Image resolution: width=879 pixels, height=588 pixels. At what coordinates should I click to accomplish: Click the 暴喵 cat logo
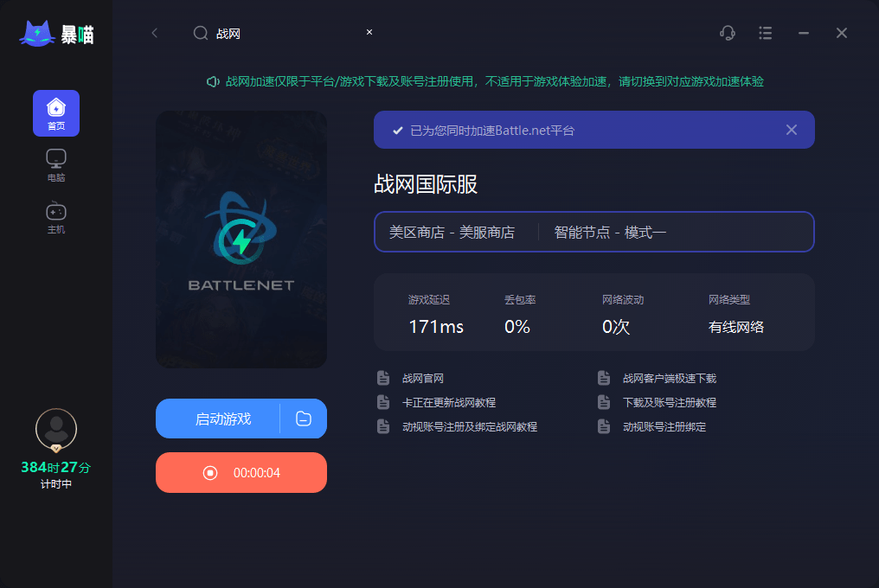point(56,35)
